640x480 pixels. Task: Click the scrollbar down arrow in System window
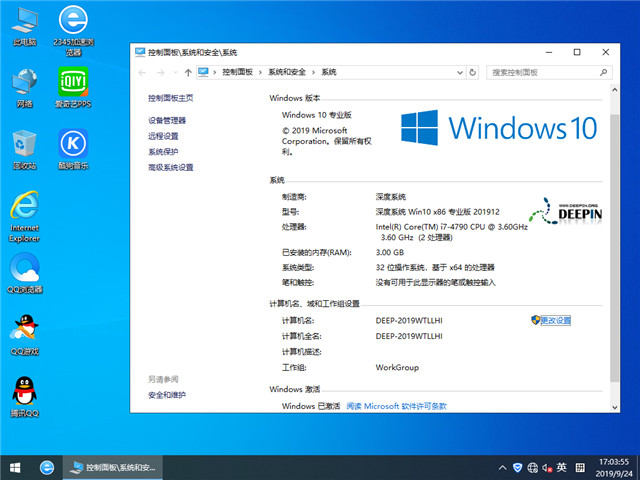615,407
